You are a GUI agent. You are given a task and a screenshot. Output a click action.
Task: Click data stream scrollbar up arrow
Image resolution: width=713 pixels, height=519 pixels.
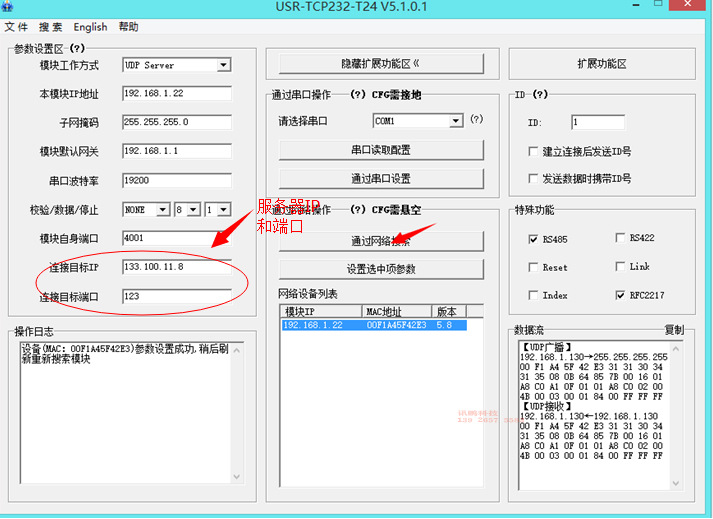tap(676, 349)
